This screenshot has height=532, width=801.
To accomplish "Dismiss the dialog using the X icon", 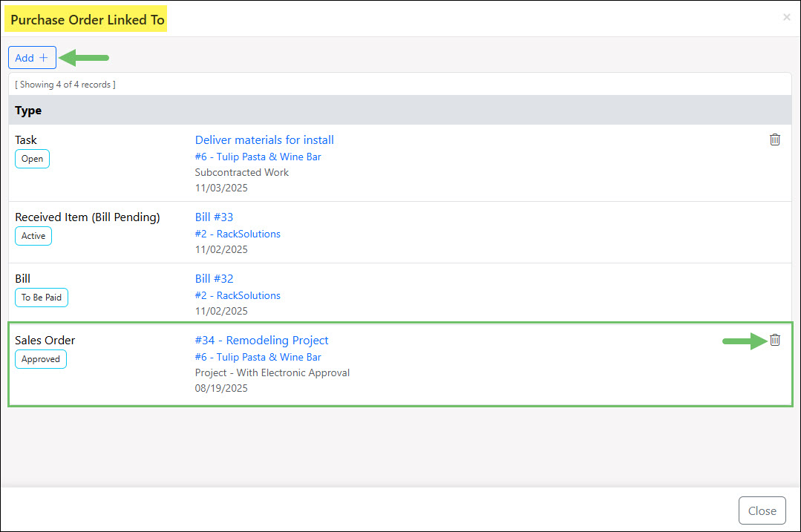I will [786, 16].
